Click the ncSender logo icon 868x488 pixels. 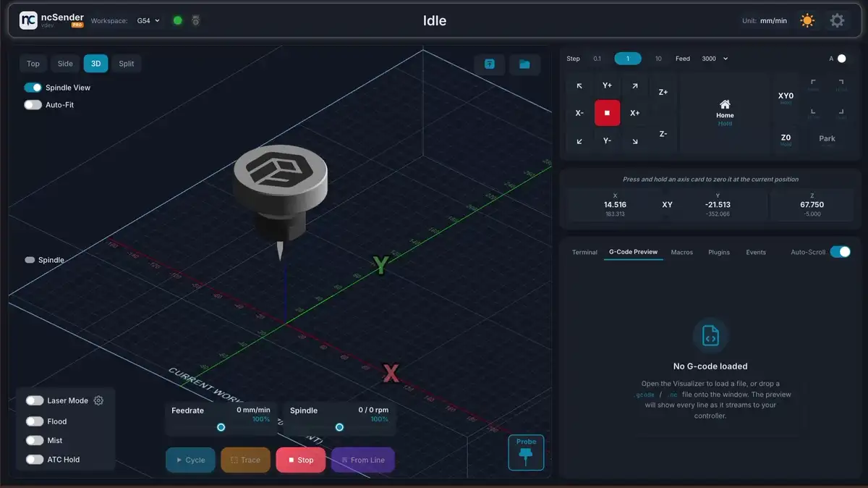click(28, 20)
